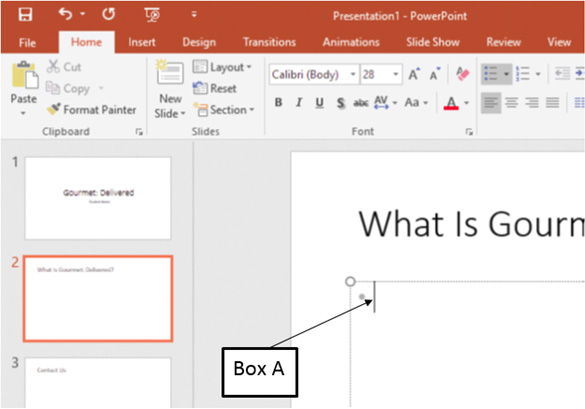Toggle Bold formatting
585x409 pixels.
coord(278,102)
